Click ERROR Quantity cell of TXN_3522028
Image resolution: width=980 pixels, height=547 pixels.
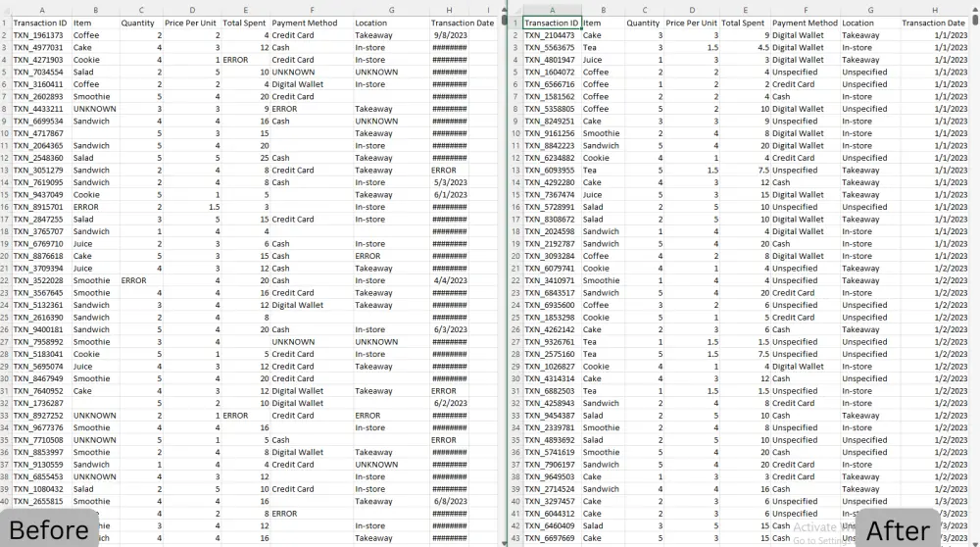(x=140, y=280)
